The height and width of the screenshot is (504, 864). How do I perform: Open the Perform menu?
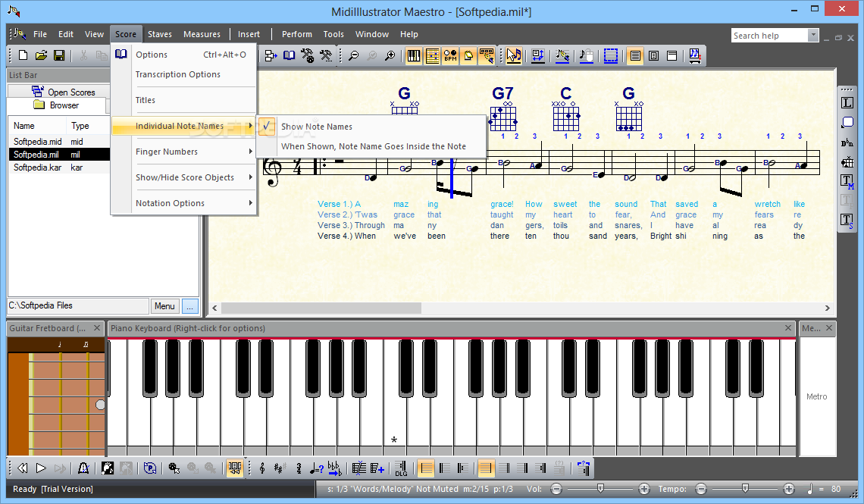297,34
